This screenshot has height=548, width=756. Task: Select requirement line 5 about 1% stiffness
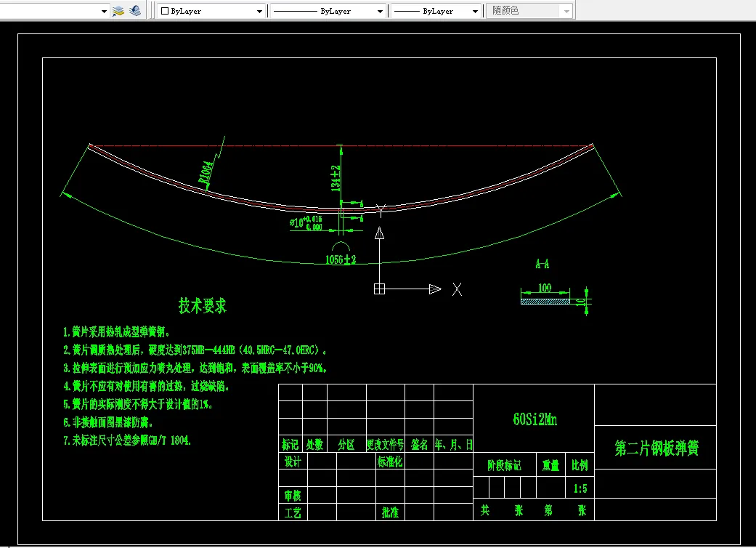coord(139,404)
